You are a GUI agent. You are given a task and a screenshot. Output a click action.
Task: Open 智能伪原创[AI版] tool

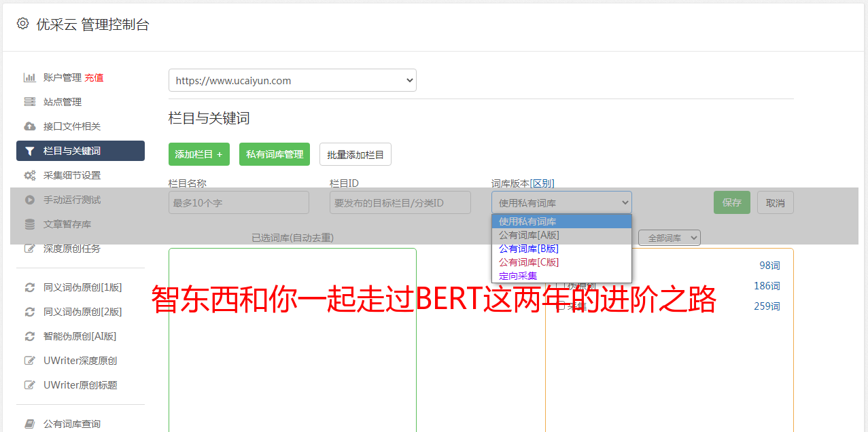click(x=80, y=336)
